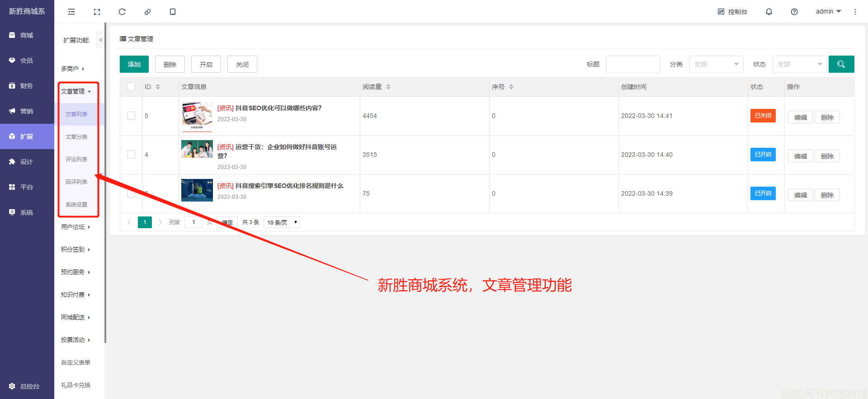The width and height of the screenshot is (868, 399).
Task: Toggle the 已关闭 status of article 5
Action: [x=763, y=116]
